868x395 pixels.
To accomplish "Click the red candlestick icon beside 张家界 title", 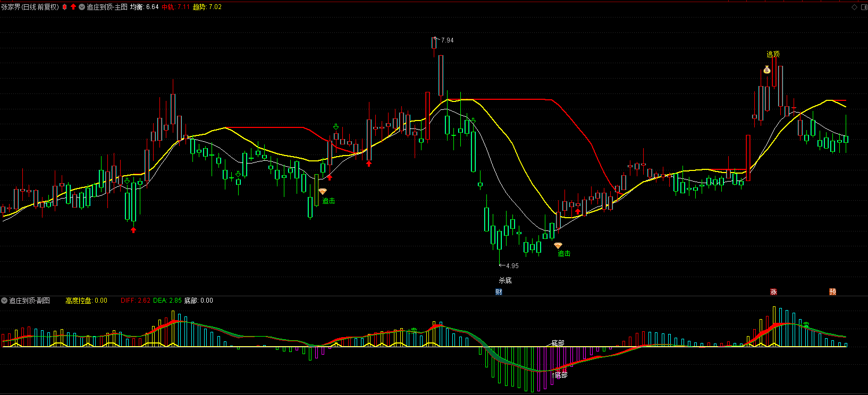I will click(x=64, y=7).
